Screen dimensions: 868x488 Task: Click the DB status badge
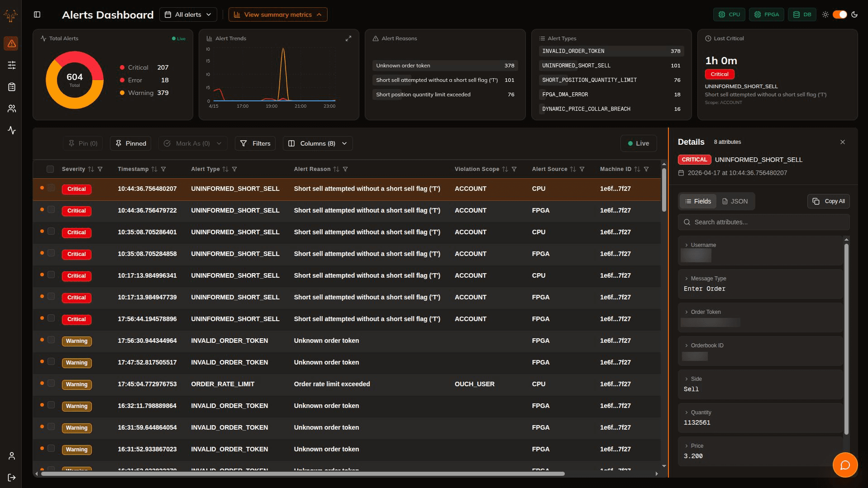[x=801, y=14]
